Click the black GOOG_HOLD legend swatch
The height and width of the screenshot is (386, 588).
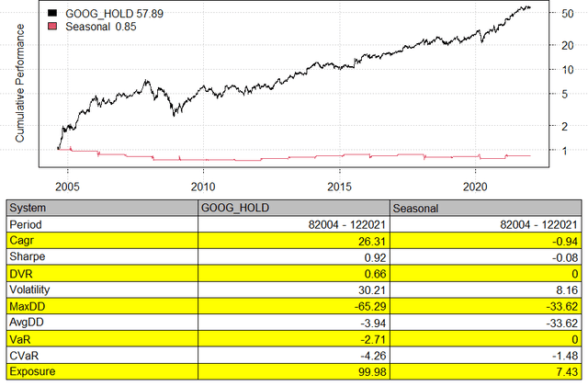pos(52,13)
